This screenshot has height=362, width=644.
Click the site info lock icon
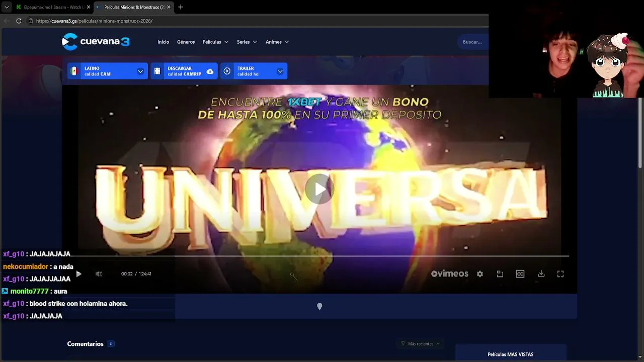click(31, 21)
